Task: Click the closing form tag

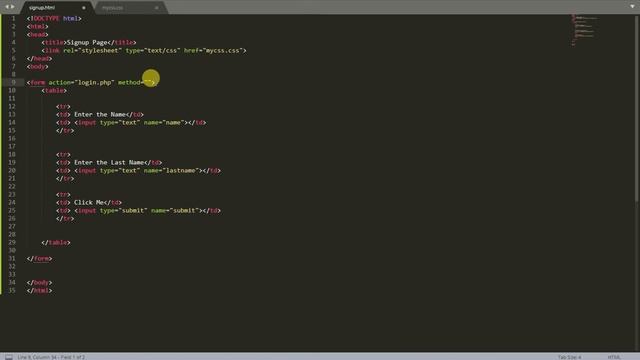Action: click(x=40, y=258)
